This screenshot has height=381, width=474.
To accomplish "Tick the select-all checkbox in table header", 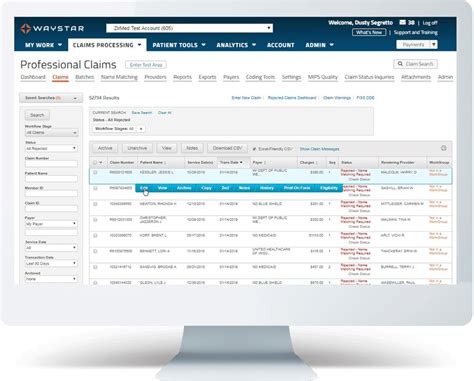I will click(x=95, y=162).
